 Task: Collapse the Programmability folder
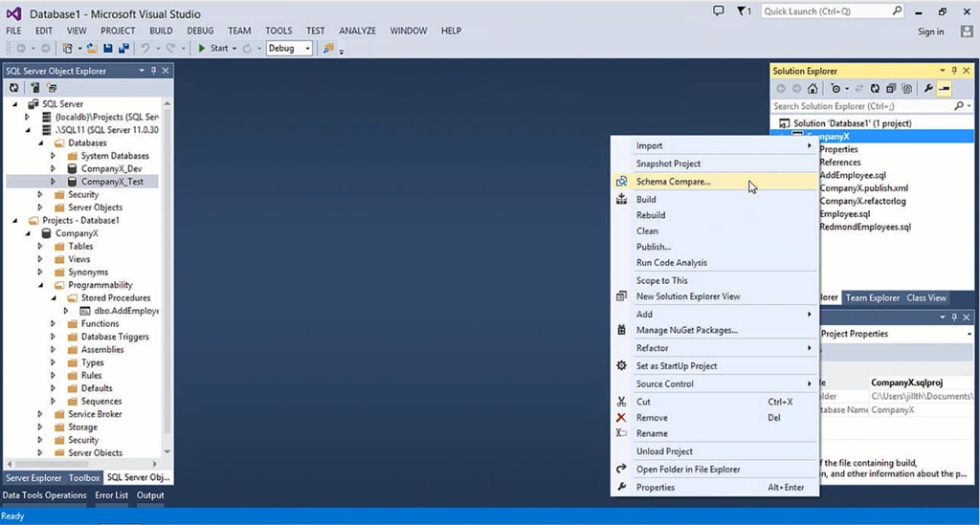(40, 285)
